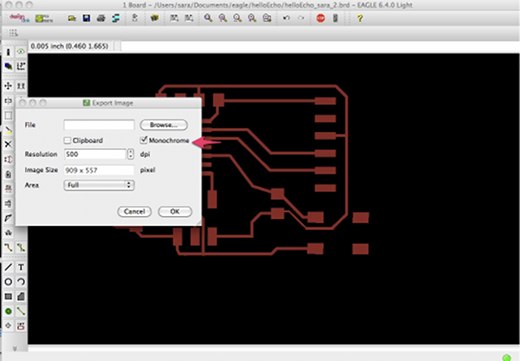Viewport: 520px width, 361px height.
Task: Save the board with the floppy icon
Action: (86, 18)
